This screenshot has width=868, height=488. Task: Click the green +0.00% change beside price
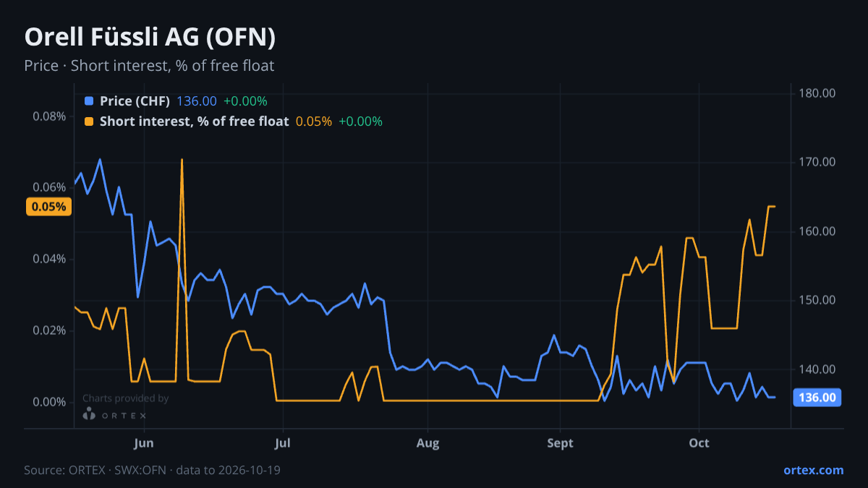(245, 101)
